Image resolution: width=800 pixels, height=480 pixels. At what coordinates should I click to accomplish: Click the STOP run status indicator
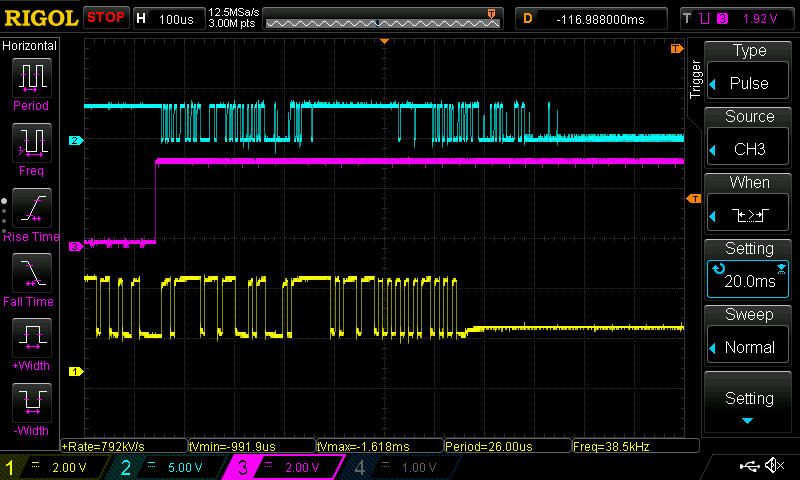(106, 18)
